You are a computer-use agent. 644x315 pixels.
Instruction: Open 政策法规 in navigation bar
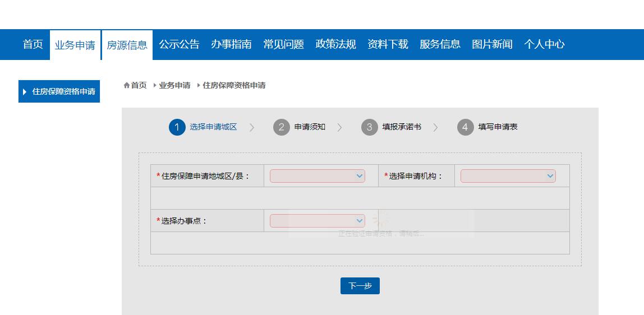click(x=335, y=44)
